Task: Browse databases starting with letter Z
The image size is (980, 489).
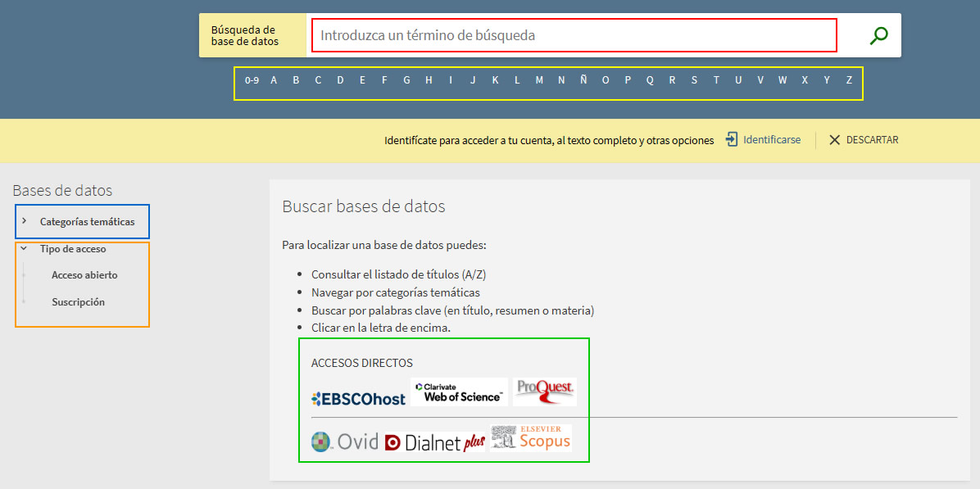Action: (849, 80)
